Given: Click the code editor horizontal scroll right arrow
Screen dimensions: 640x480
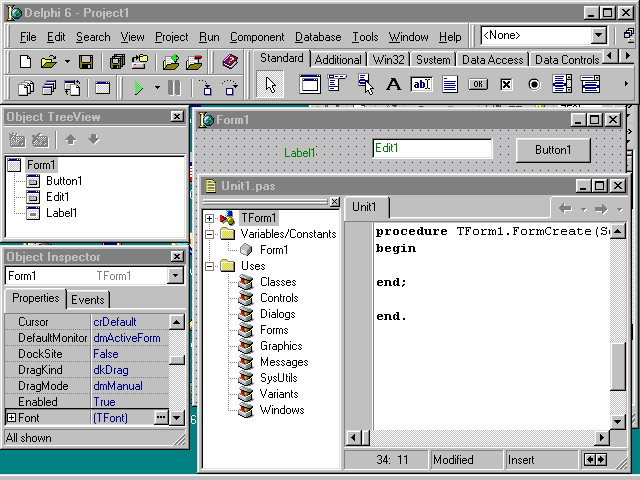Looking at the screenshot, I should [601, 438].
